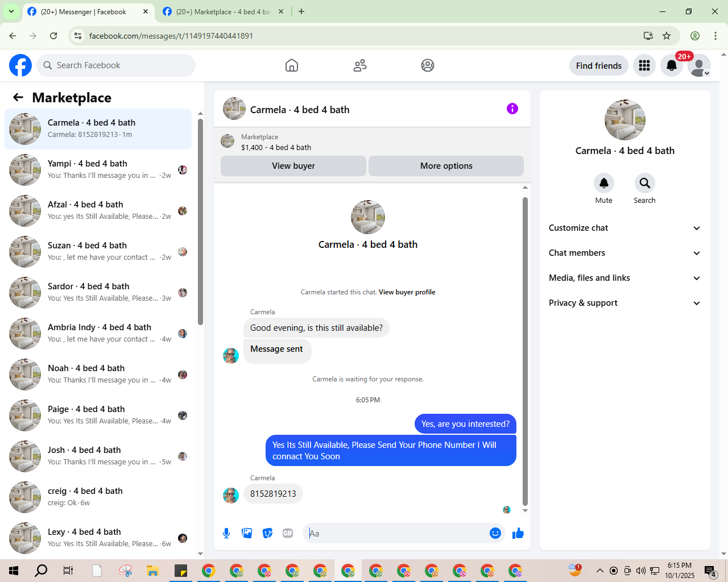Screen dimensions: 728x582
Task: Attach a photo with the image icon
Action: (247, 533)
